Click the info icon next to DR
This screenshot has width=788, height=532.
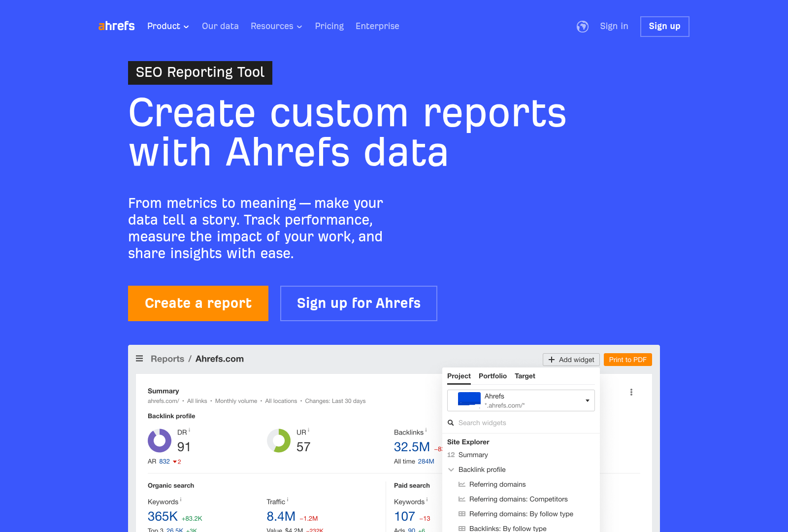pos(190,431)
